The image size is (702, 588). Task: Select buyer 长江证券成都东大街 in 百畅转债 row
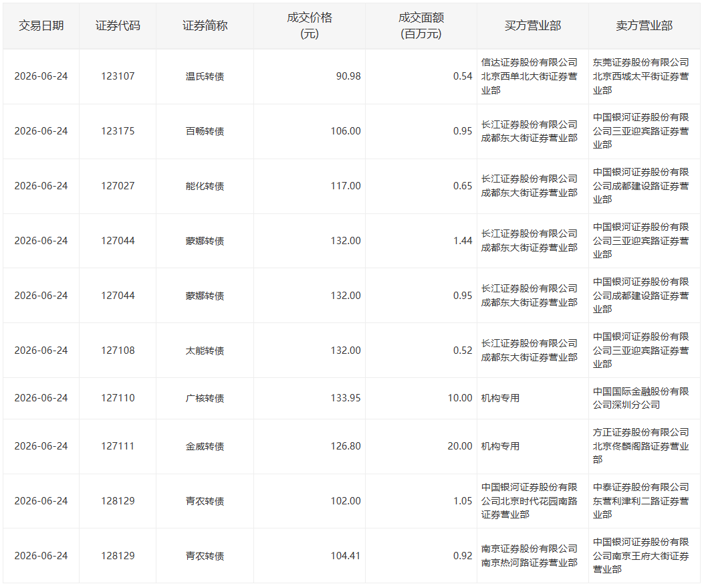click(x=530, y=131)
